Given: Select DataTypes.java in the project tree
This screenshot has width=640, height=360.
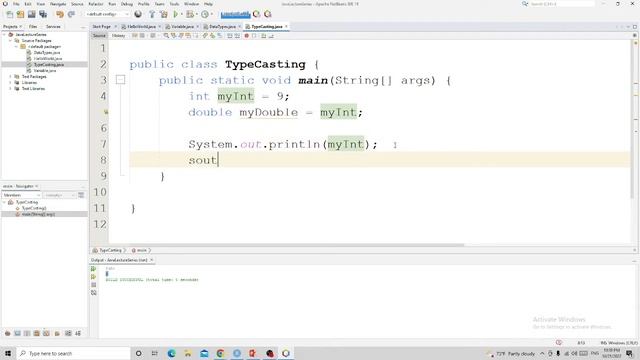Looking at the screenshot, I should (47, 53).
